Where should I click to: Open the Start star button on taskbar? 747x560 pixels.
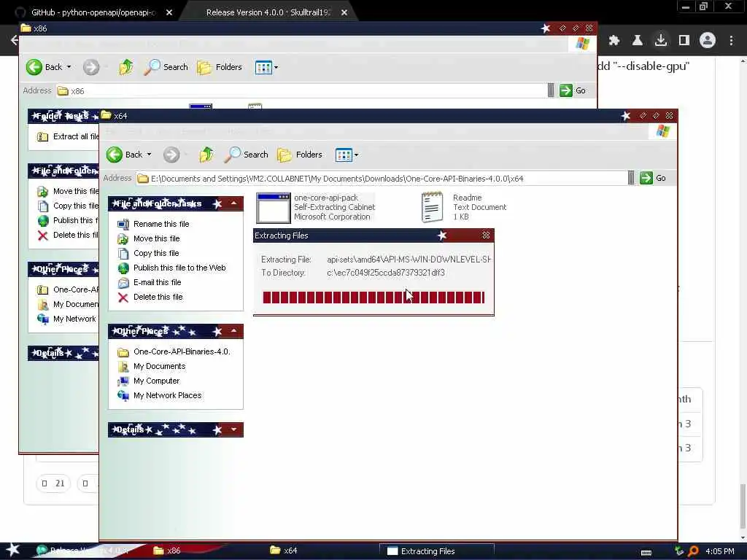[13, 551]
